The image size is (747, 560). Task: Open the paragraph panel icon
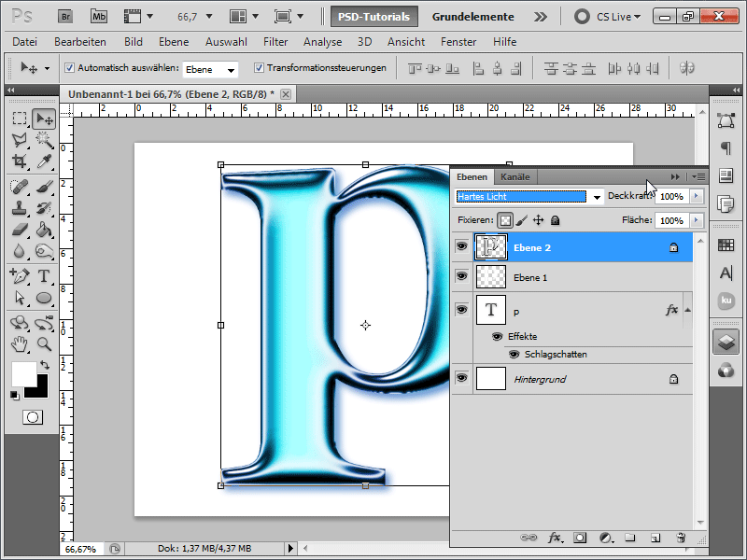click(x=726, y=148)
